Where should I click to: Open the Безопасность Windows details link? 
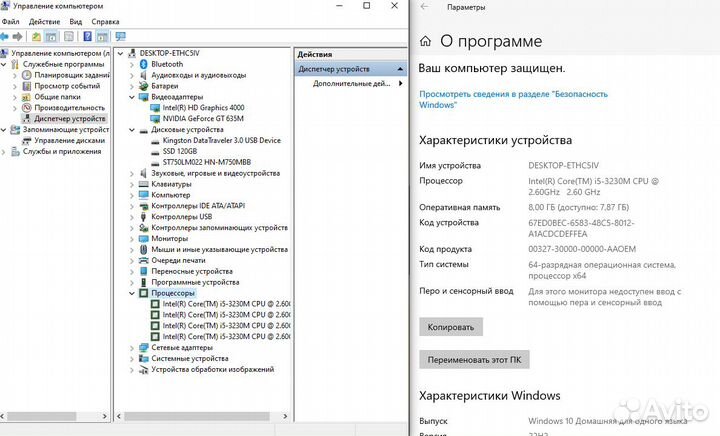[513, 99]
